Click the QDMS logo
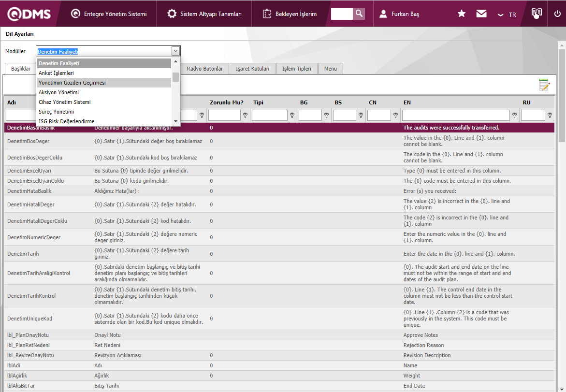The image size is (566, 392). [29, 14]
